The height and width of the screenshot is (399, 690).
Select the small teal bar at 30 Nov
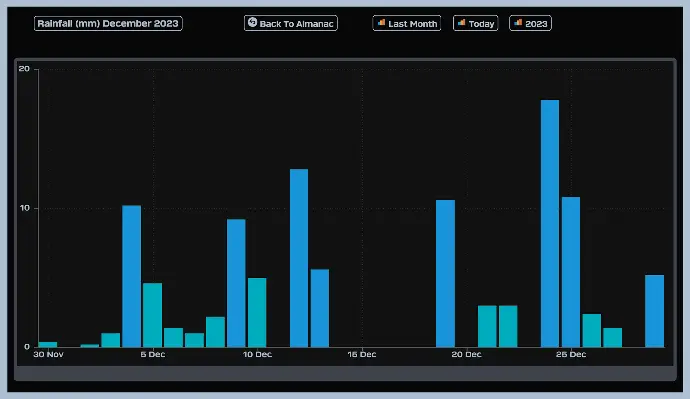point(48,344)
